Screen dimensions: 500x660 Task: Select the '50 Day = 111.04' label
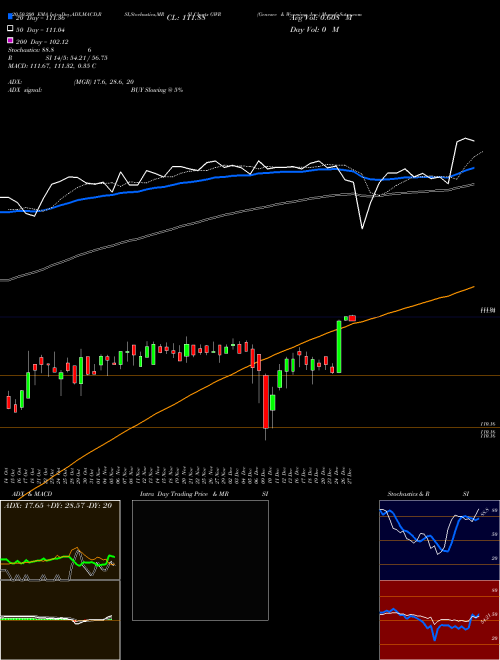(42, 30)
